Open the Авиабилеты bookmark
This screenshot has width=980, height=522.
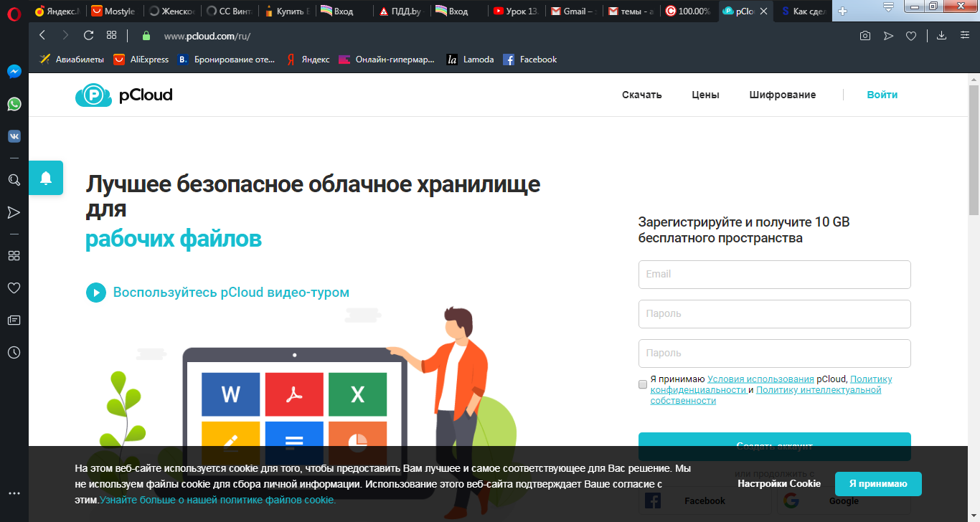point(72,60)
